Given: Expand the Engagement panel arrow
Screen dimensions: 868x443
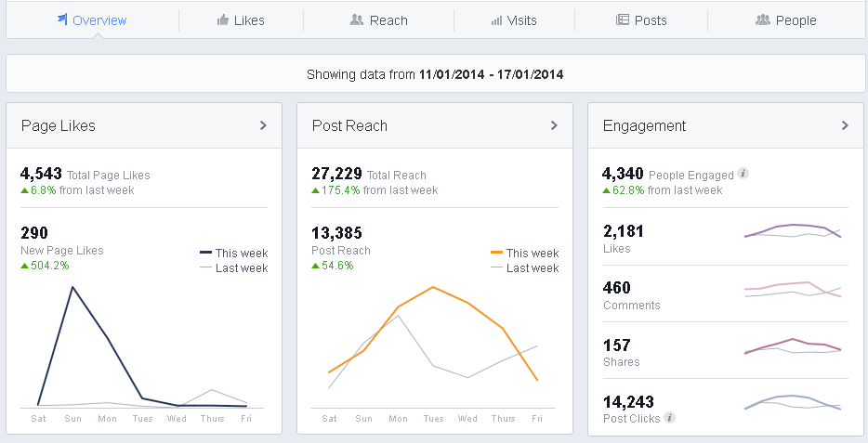Looking at the screenshot, I should pyautogui.click(x=845, y=125).
